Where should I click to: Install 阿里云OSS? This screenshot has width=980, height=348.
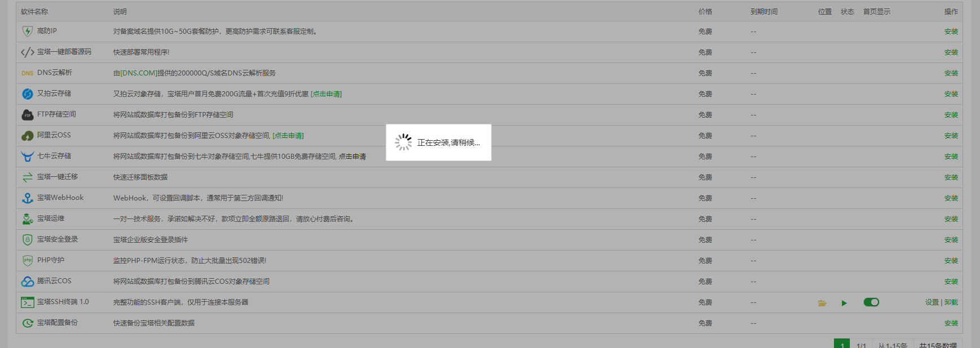pos(951,136)
